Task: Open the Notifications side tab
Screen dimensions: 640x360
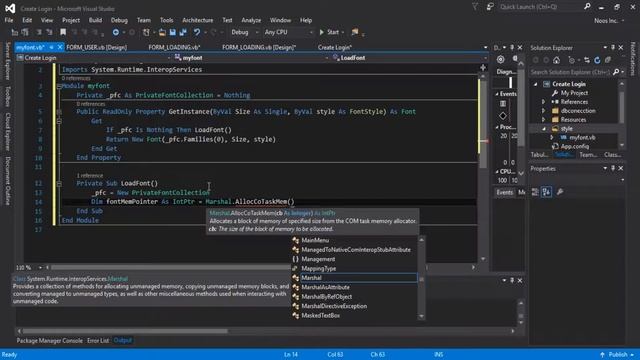Action: (x=633, y=59)
